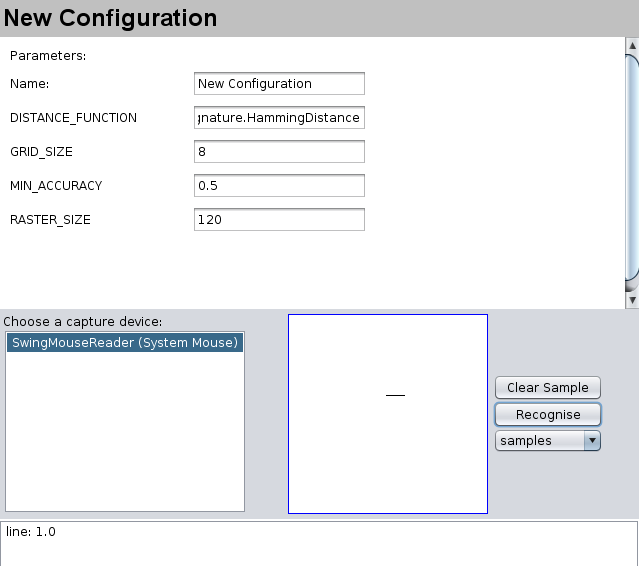Select SwingMouseReader (System Mouse) capture device
639x566 pixels.
[x=124, y=343]
